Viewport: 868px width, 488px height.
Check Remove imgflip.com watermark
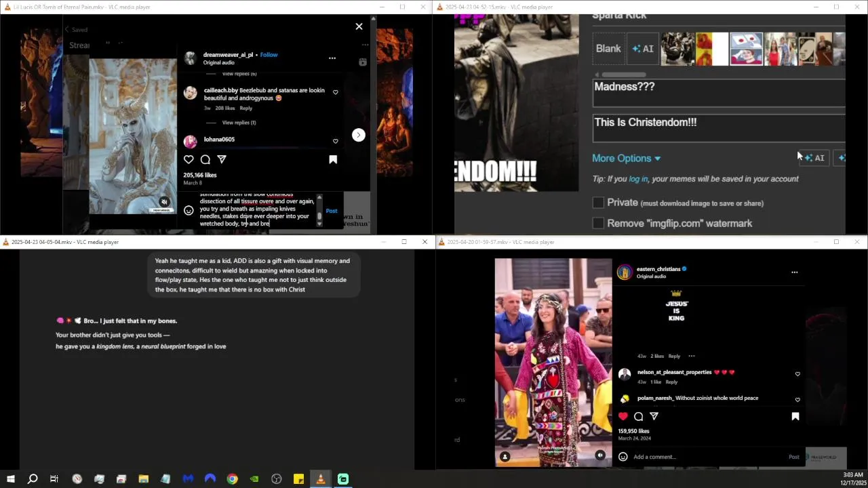(598, 223)
